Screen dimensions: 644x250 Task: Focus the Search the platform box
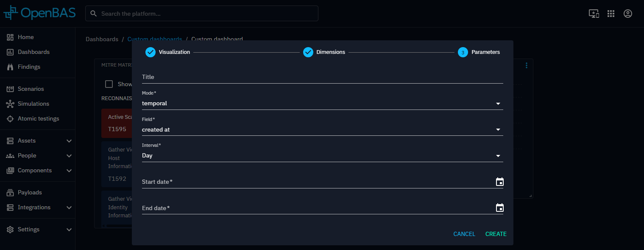coord(208,14)
